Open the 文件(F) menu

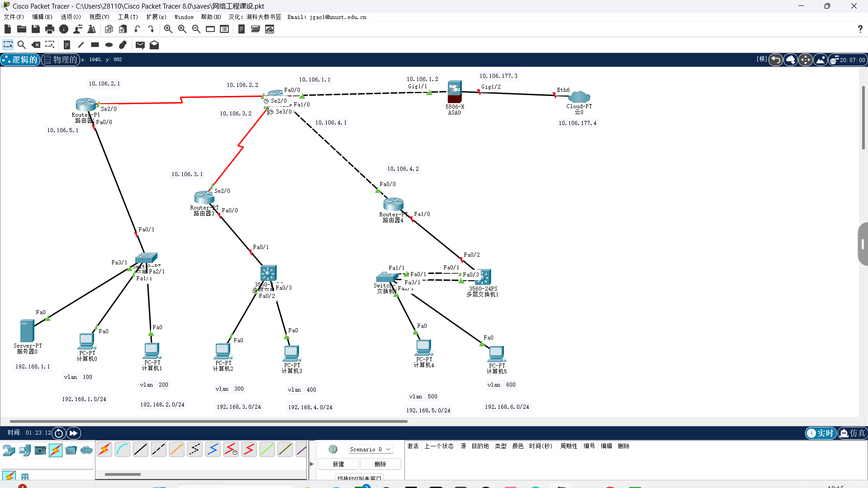click(x=14, y=17)
